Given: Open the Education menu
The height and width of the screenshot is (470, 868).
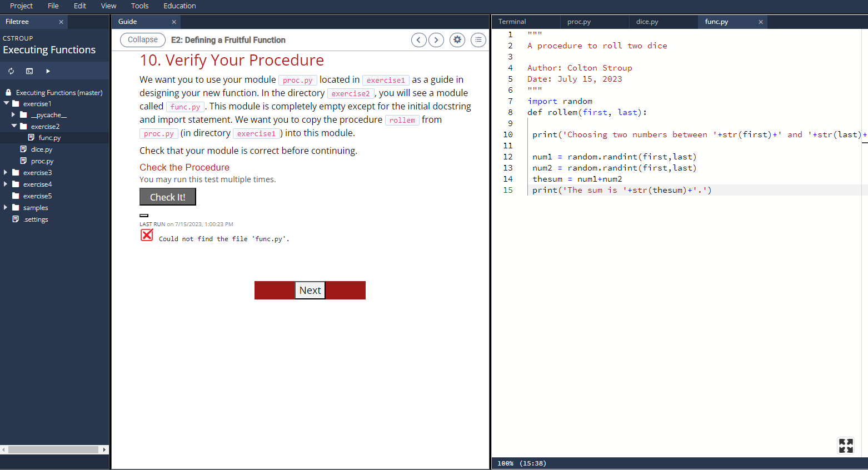Looking at the screenshot, I should coord(179,6).
